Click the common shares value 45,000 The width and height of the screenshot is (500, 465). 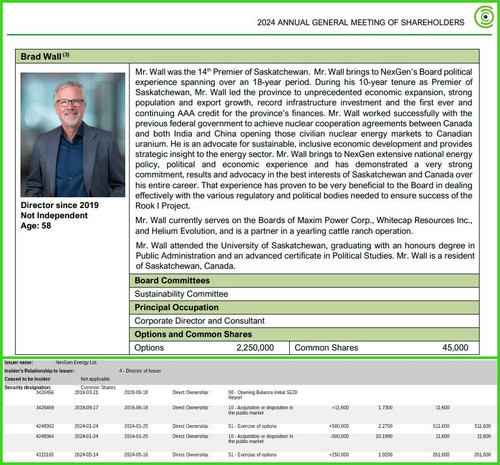pos(455,348)
